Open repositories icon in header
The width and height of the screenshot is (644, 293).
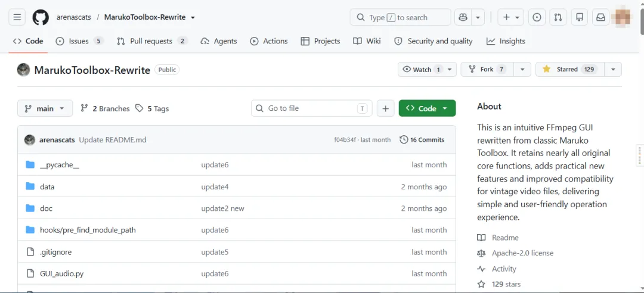click(580, 17)
